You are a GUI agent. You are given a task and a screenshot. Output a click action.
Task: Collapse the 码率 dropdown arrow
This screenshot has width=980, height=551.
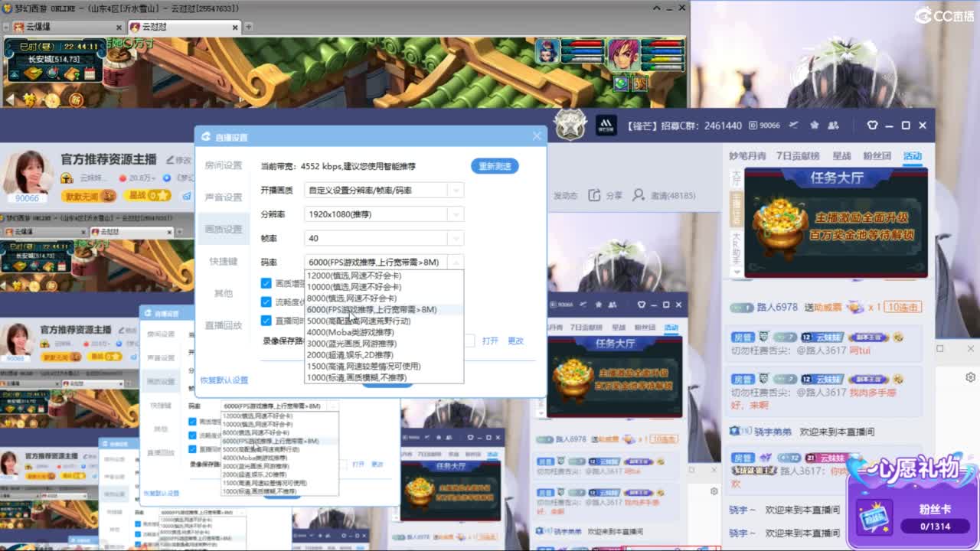tap(456, 262)
